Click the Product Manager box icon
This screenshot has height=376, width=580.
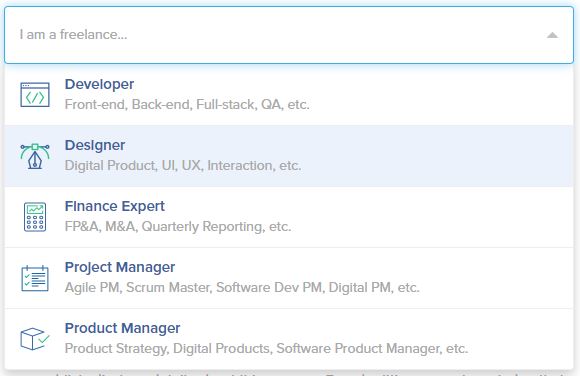coord(35,339)
